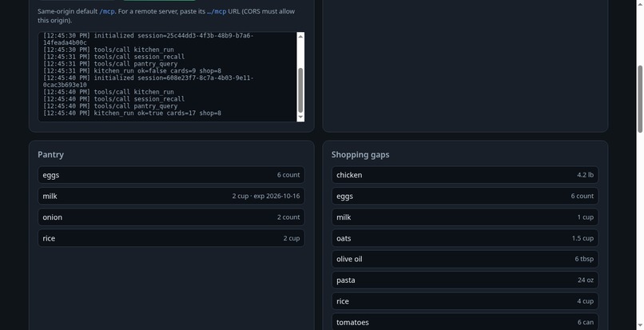Screen dimensions: 644x330
Task: Click log line 'kitchen_run ok=true cards=17 shop=8'
Action: pos(132,113)
